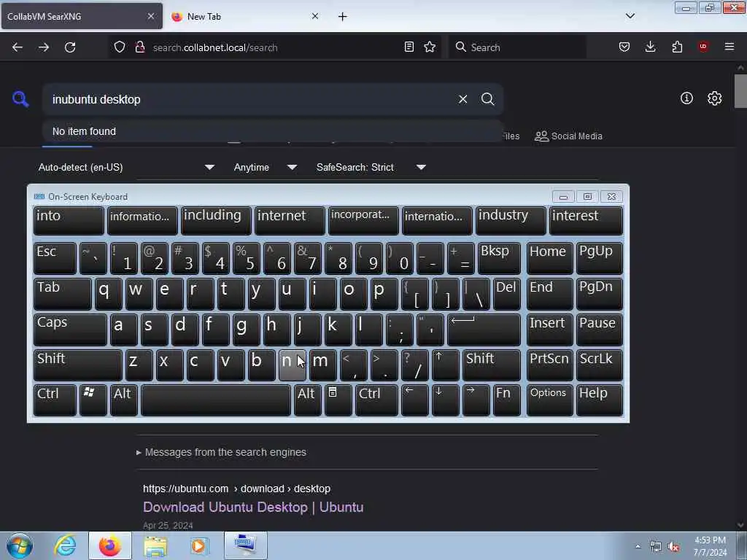Screen dimensions: 747x560
Task: Click the space bar key
Action: click(x=216, y=400)
